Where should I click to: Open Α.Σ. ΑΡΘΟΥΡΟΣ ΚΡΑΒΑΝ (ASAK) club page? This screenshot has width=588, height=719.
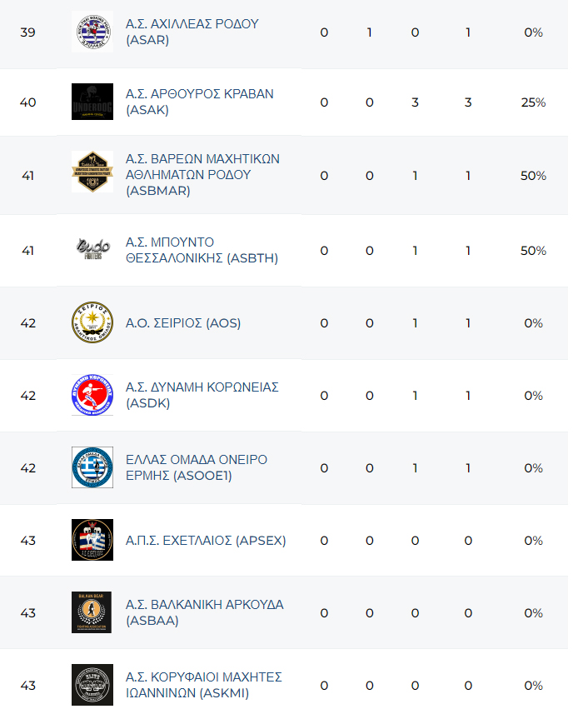199,102
